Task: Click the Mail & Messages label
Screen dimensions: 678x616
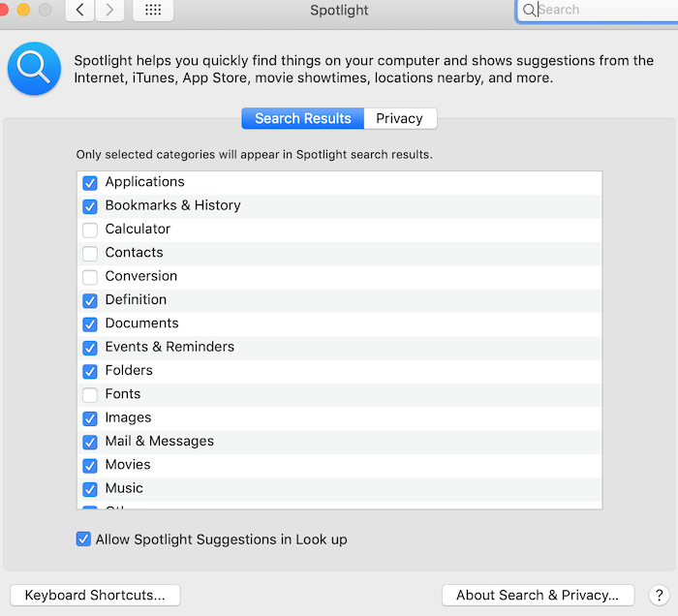Action: pos(160,441)
